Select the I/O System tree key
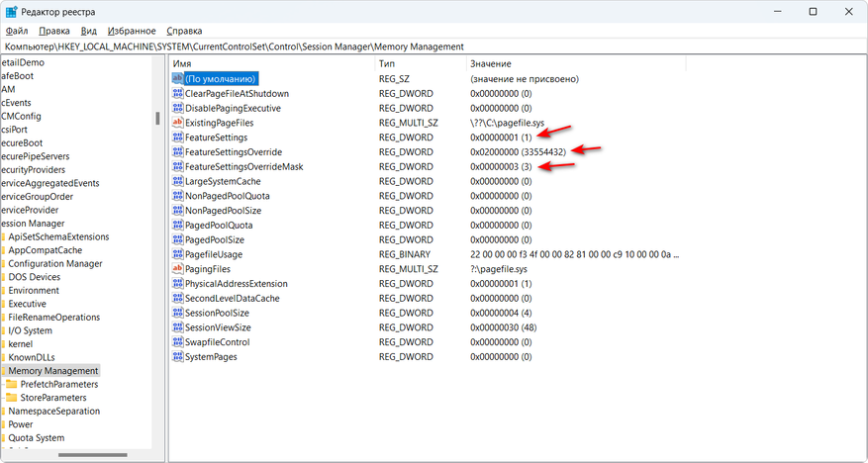The height and width of the screenshot is (463, 868). [30, 330]
